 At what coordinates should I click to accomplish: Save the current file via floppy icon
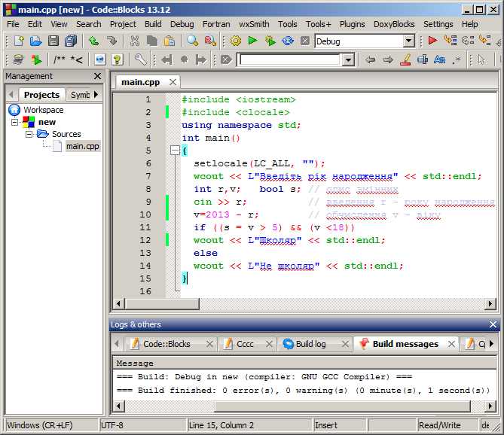pos(53,41)
